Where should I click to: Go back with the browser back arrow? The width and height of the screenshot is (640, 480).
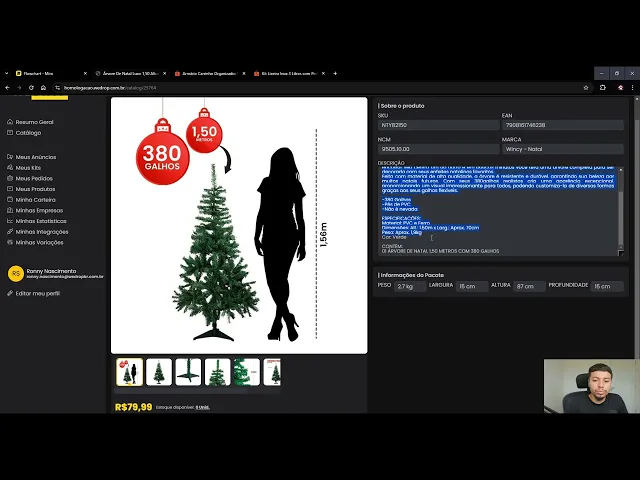[7, 87]
